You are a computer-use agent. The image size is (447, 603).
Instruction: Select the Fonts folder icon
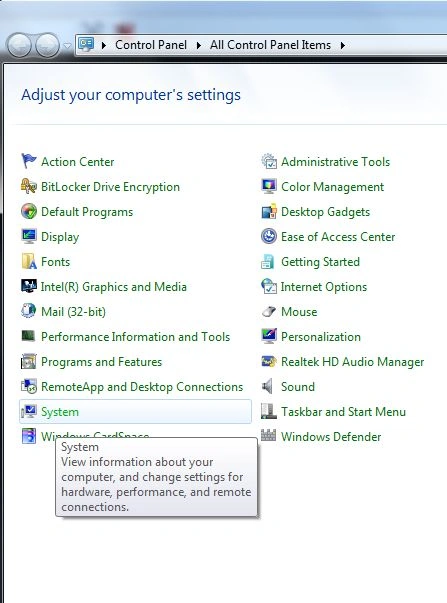pyautogui.click(x=28, y=262)
